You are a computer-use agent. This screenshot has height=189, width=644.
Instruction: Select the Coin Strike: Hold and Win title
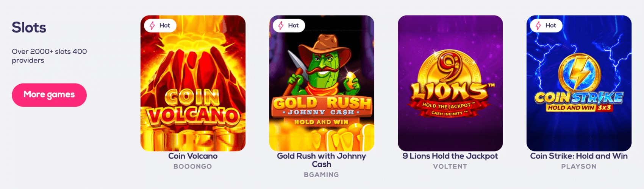coord(579,156)
